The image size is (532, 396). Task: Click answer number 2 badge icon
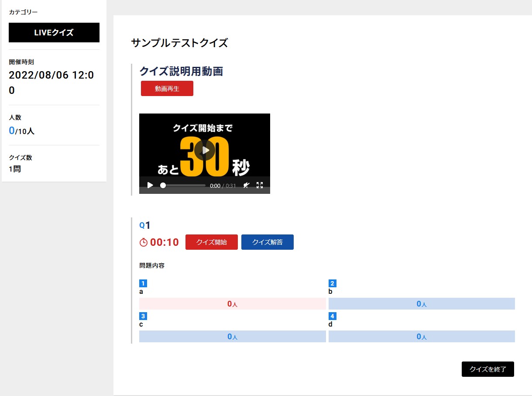coord(332,283)
